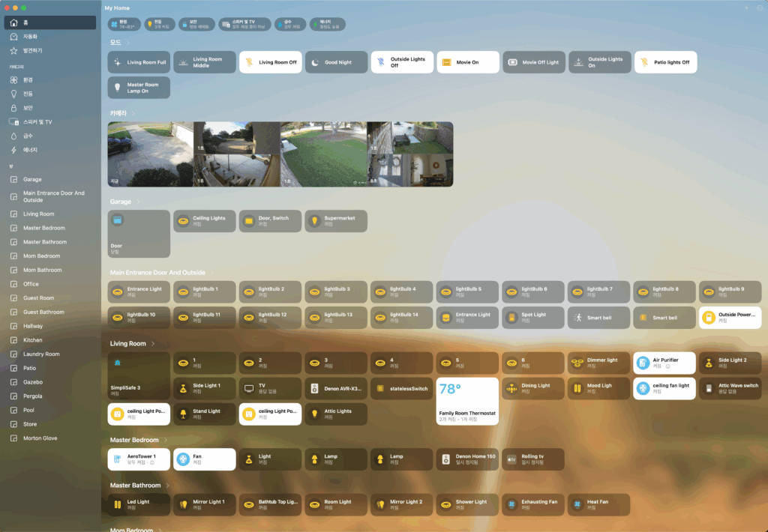768x532 pixels.
Task: Select Morton Glove in the sidebar
Action: point(50,438)
